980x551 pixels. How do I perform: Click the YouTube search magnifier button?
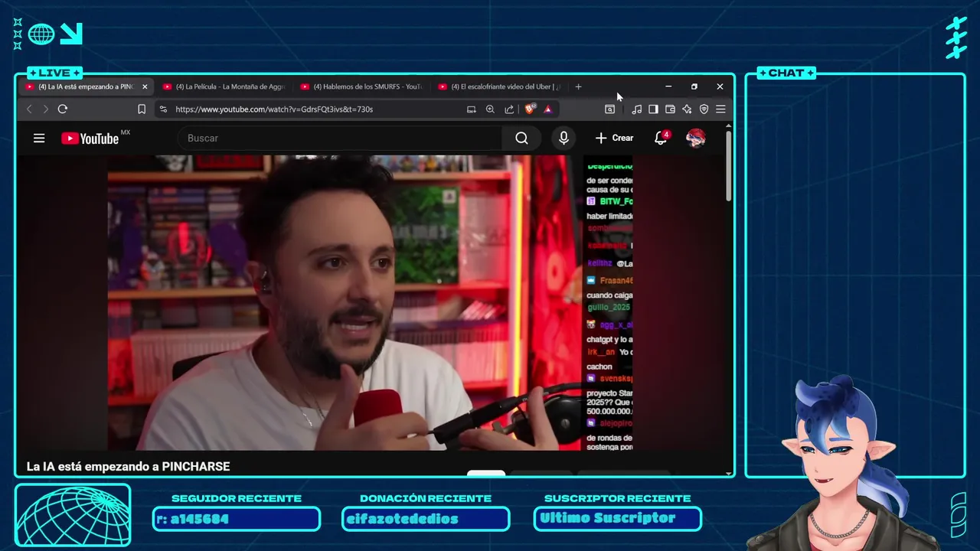[x=521, y=139]
